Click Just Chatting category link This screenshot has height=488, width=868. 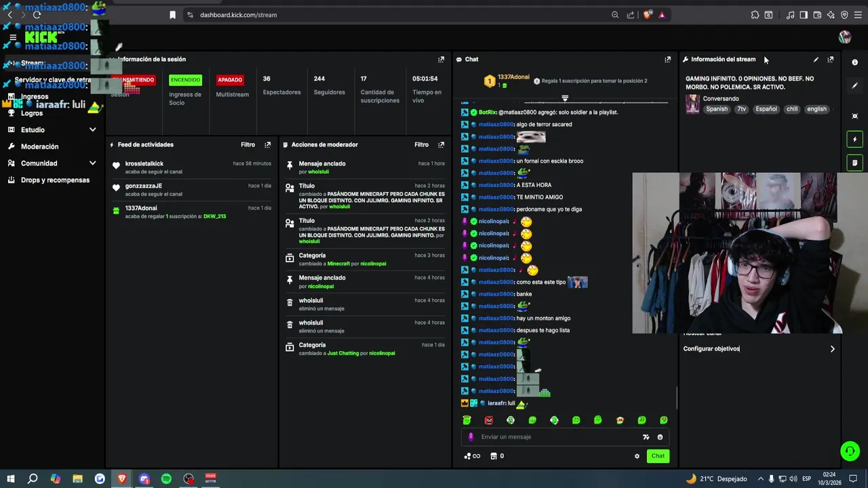click(343, 354)
